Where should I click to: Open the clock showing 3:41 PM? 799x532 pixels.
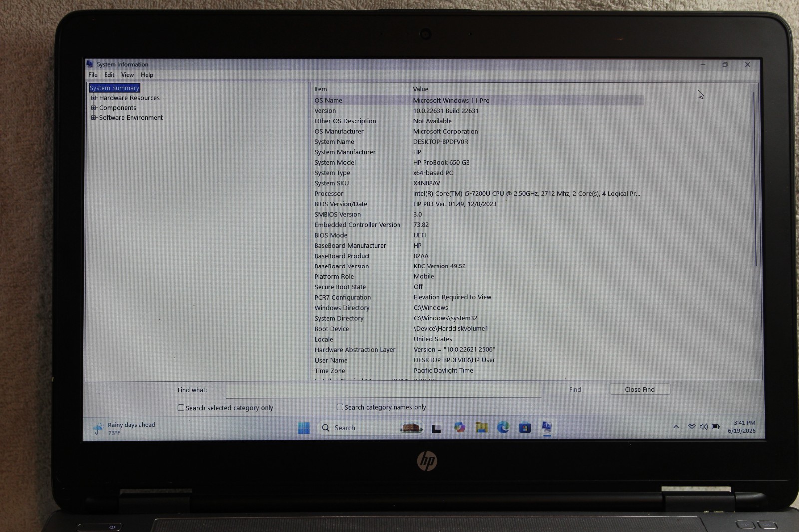pos(742,427)
